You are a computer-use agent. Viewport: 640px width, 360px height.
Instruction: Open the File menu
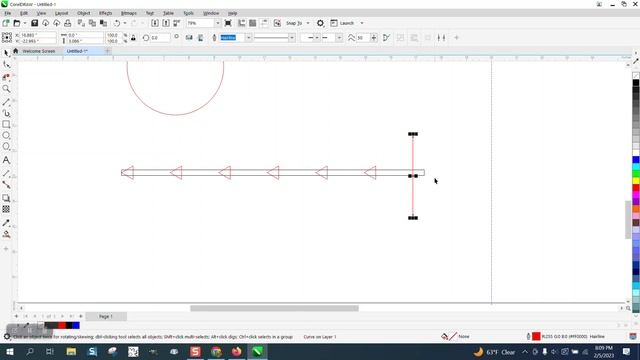(x=8, y=13)
